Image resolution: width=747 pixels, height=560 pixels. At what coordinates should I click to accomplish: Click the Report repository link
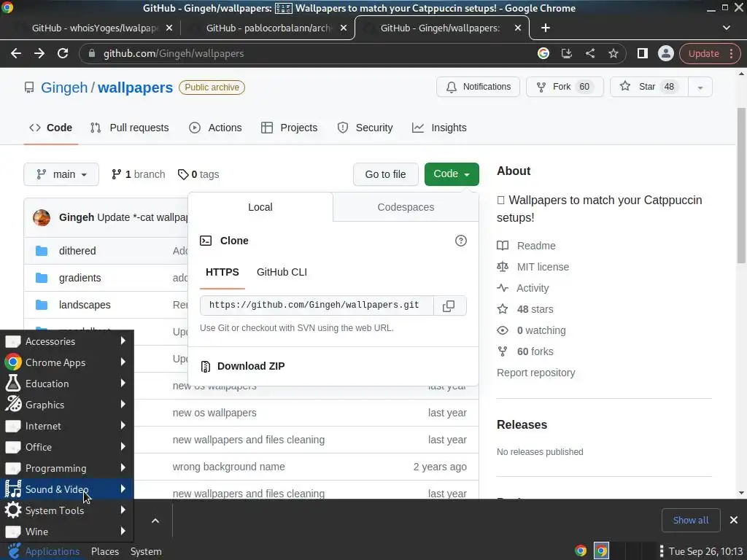coord(536,373)
